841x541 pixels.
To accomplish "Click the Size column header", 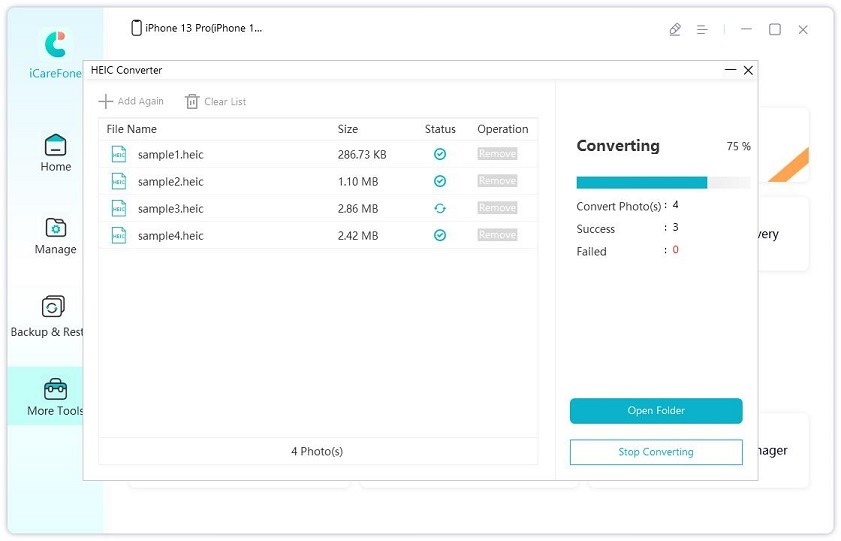I will coord(348,129).
